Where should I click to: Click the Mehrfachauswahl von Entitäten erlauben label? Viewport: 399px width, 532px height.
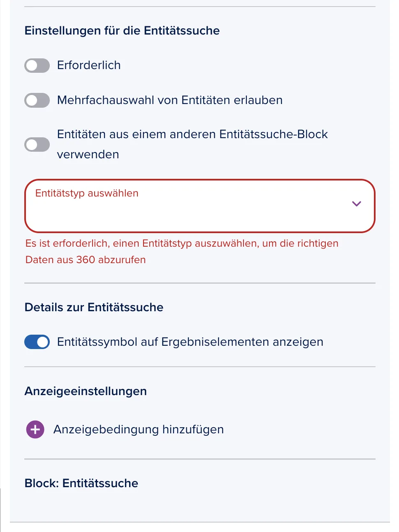170,100
